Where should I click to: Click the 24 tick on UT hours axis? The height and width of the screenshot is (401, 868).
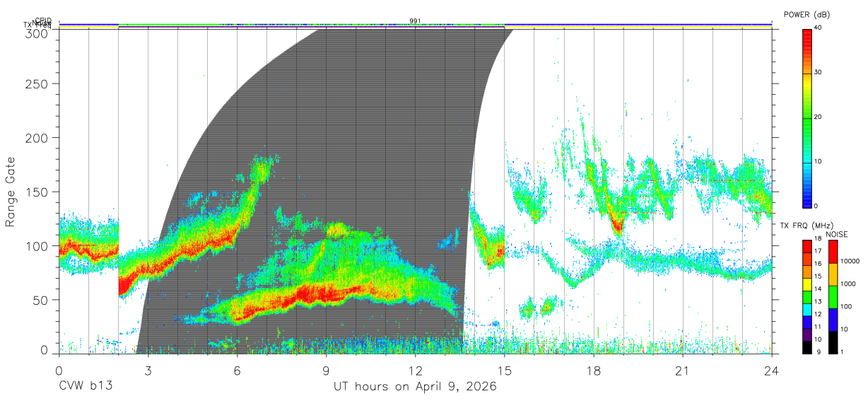[772, 370]
